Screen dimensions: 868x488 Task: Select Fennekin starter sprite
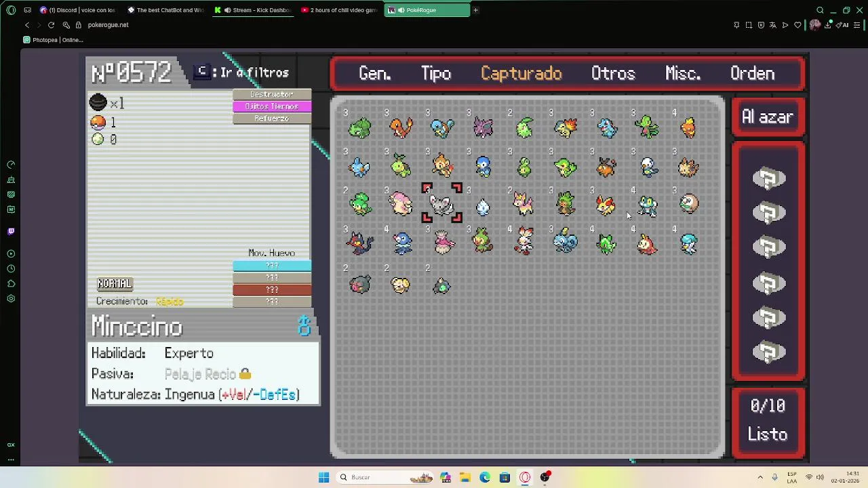[x=607, y=204]
